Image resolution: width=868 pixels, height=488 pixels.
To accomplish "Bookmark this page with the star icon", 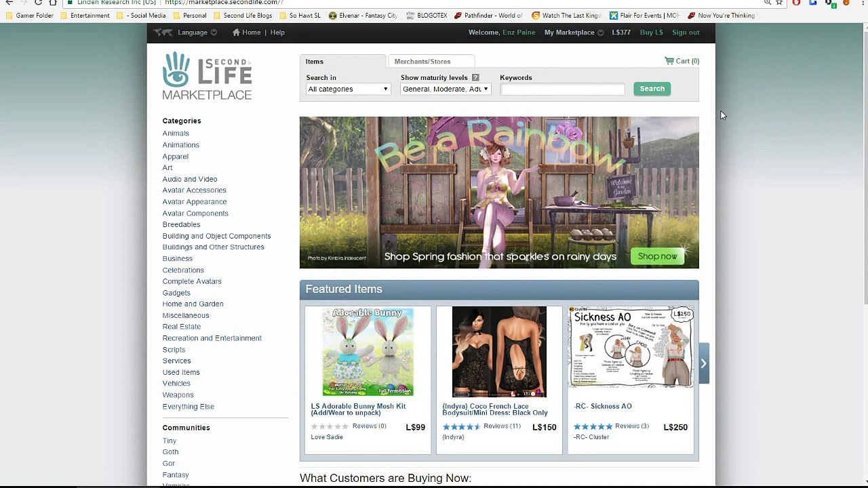I will [779, 2].
